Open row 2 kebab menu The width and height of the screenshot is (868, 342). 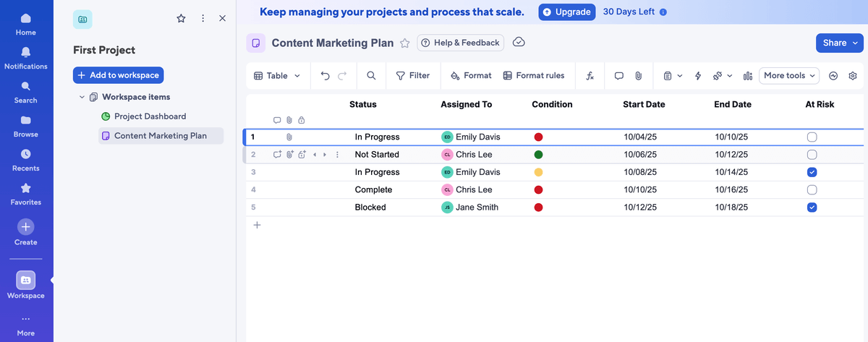pos(337,155)
